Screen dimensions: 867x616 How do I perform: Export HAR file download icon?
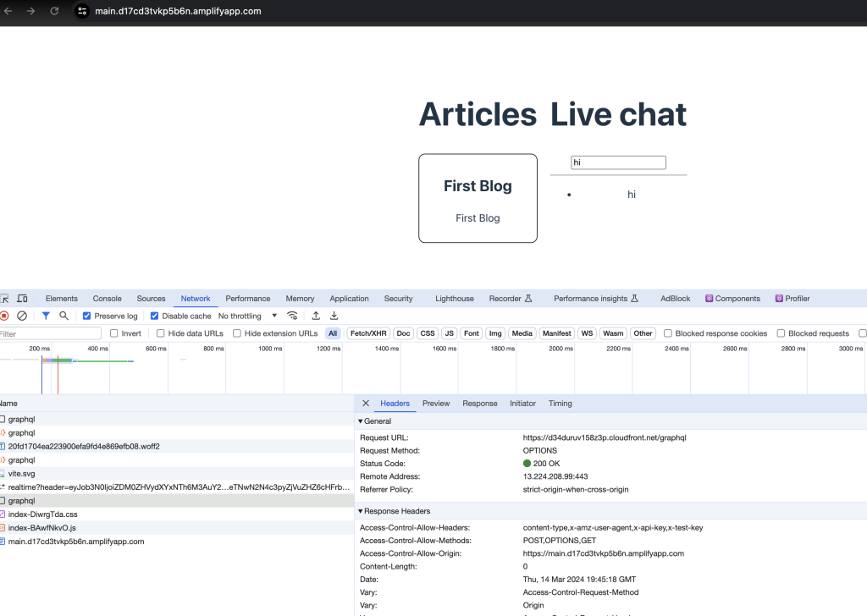(x=334, y=316)
